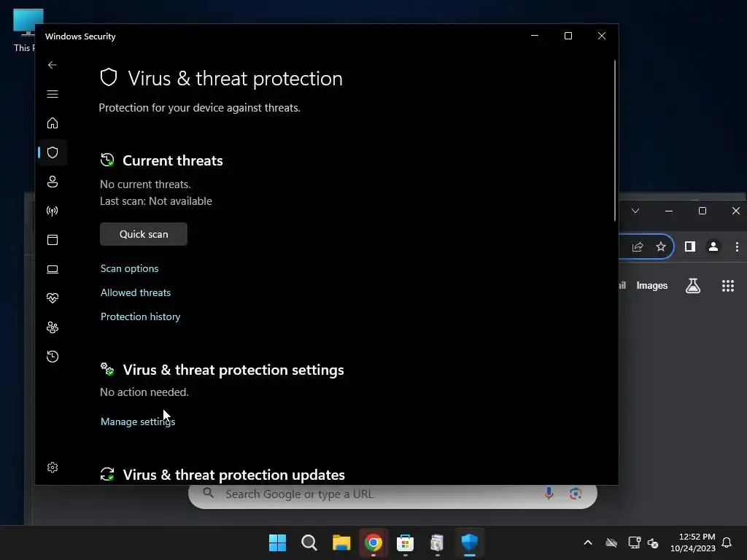Open the taskbar icon left of Windows Security
The image size is (747, 560).
click(437, 542)
